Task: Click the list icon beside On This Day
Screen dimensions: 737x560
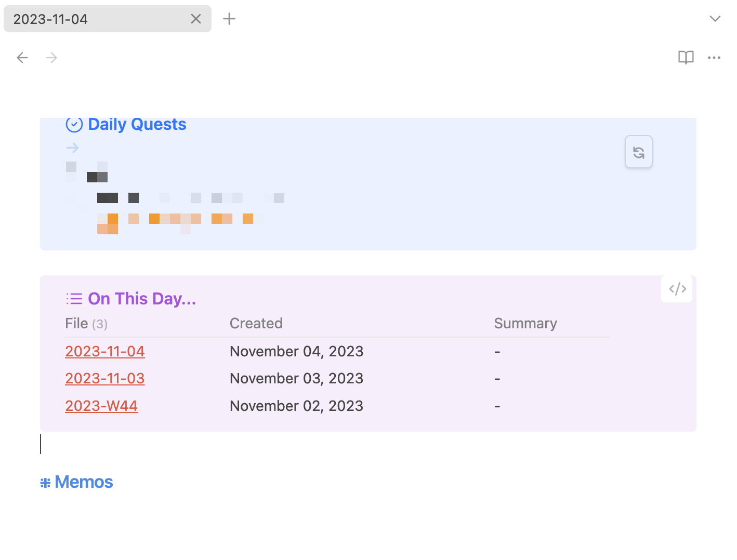Action: pos(74,298)
